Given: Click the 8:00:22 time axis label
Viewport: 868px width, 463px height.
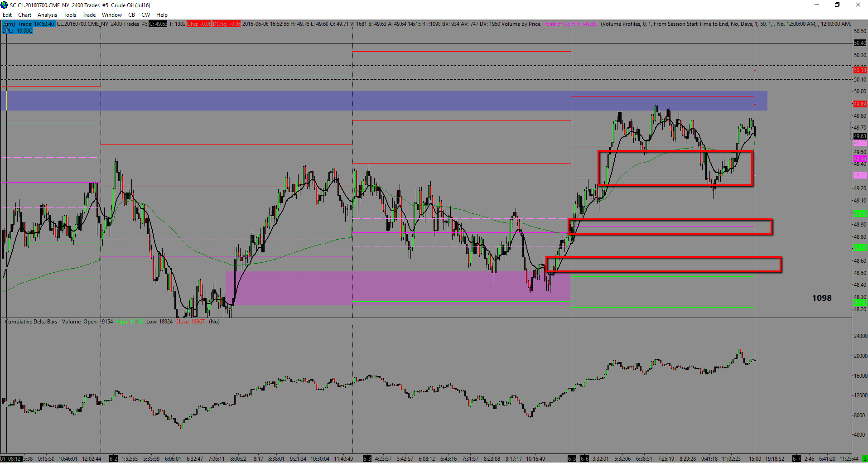Looking at the screenshot, I should point(238,459).
